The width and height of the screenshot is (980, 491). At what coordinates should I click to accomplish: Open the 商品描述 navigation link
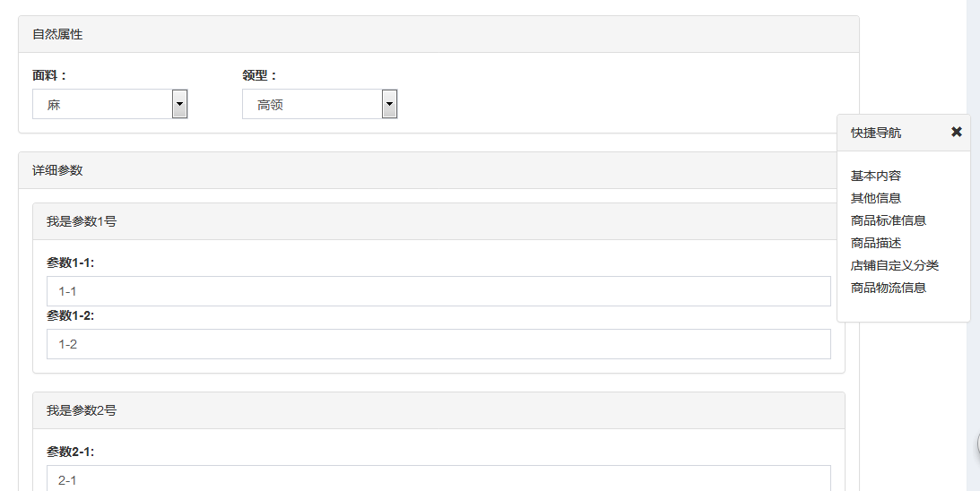(x=876, y=243)
